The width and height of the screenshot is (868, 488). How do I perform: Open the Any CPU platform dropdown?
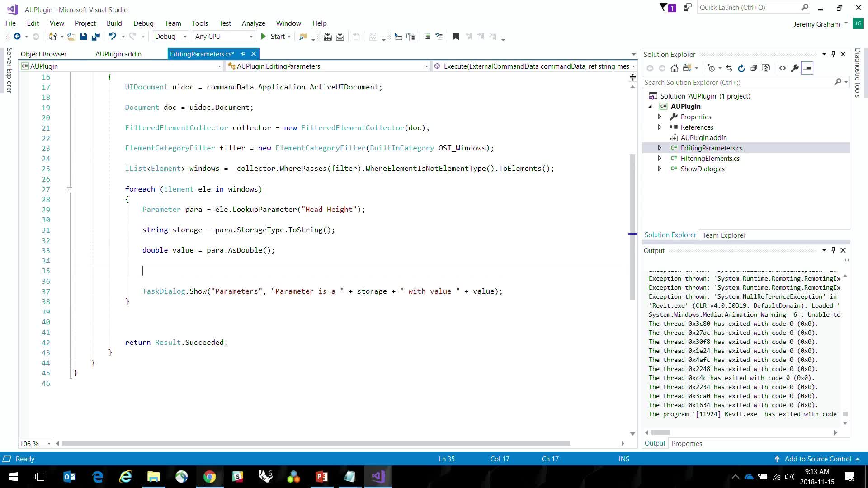(251, 37)
